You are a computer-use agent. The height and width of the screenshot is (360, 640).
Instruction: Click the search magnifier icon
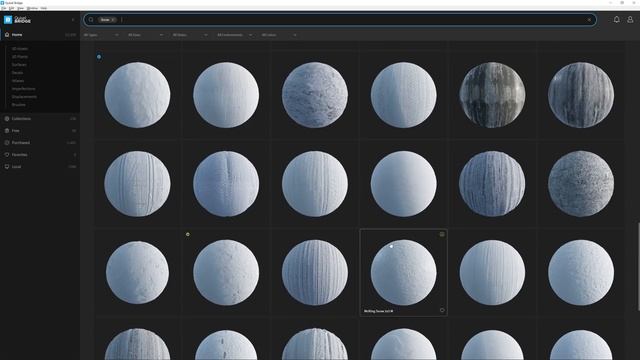[x=91, y=20]
